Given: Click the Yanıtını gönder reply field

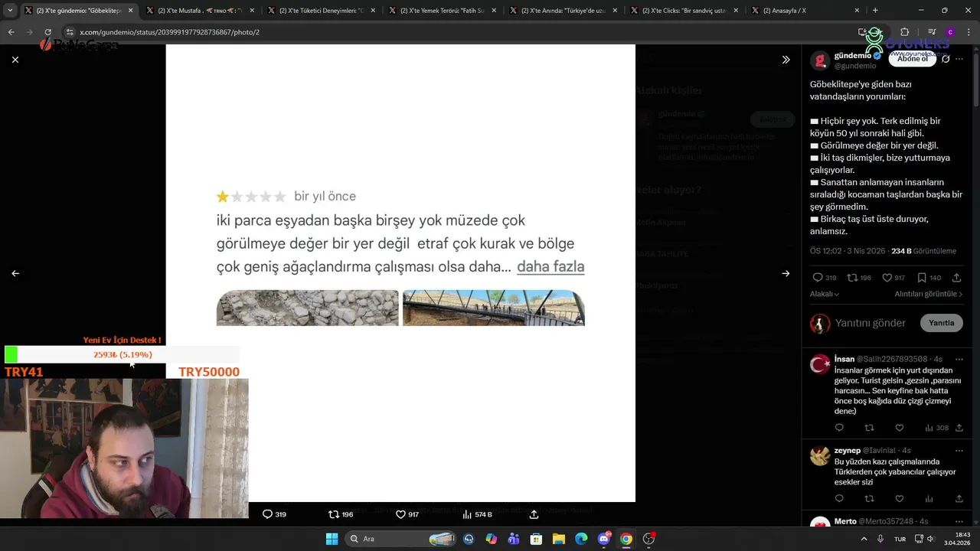Looking at the screenshot, I should click(x=871, y=323).
